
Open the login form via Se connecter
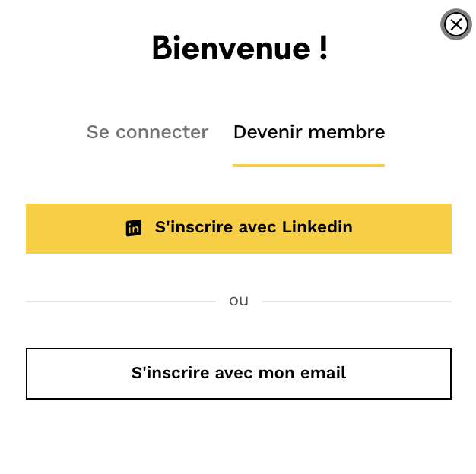148,132
